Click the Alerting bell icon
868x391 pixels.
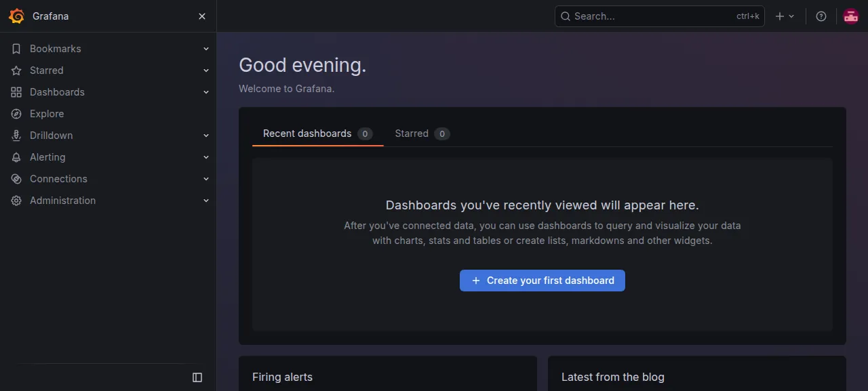click(x=16, y=157)
